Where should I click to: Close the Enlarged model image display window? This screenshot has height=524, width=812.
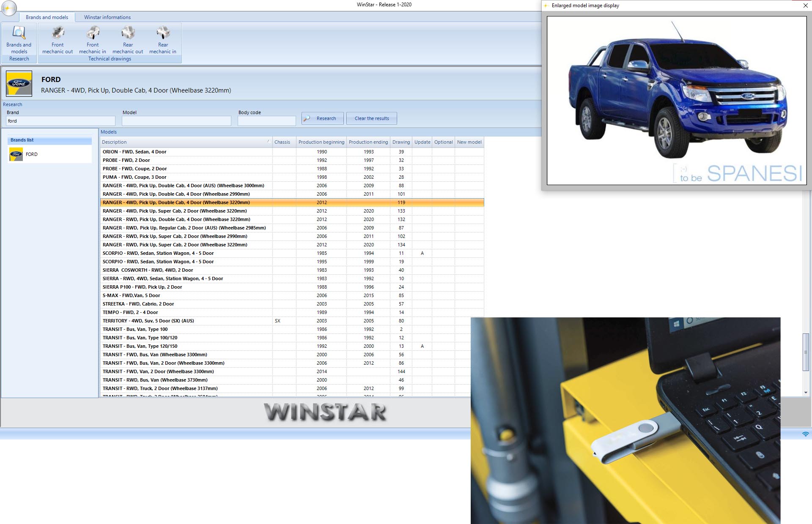tap(805, 5)
